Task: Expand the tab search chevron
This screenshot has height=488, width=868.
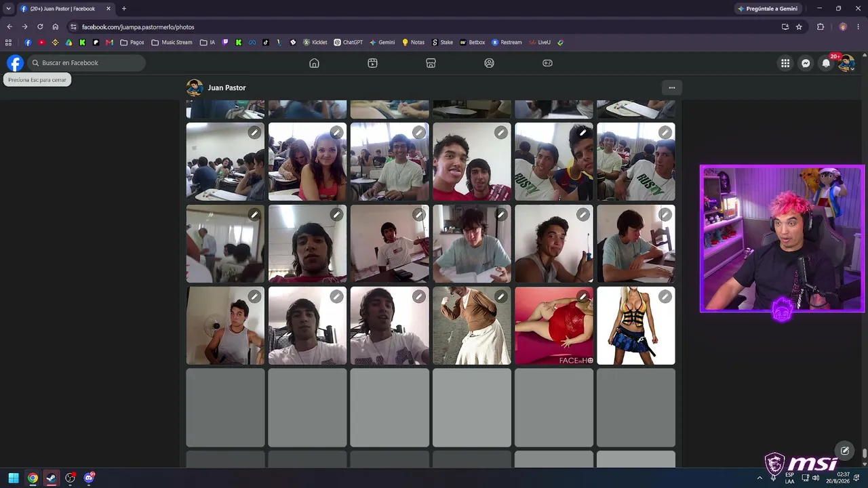Action: pos(8,9)
